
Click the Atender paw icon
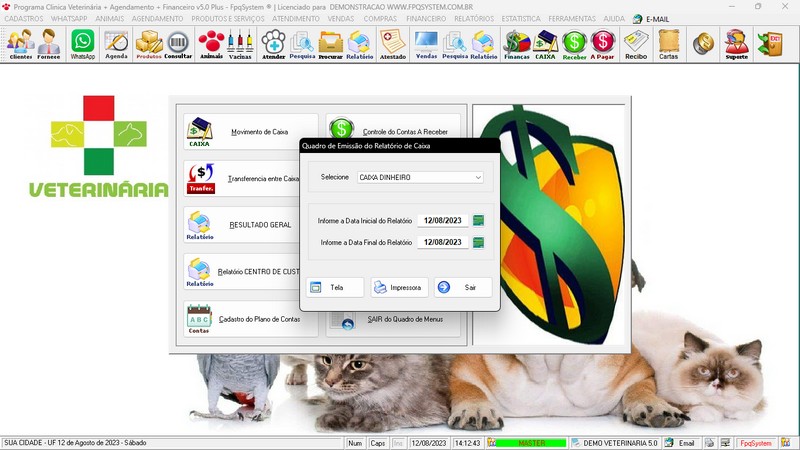273,44
